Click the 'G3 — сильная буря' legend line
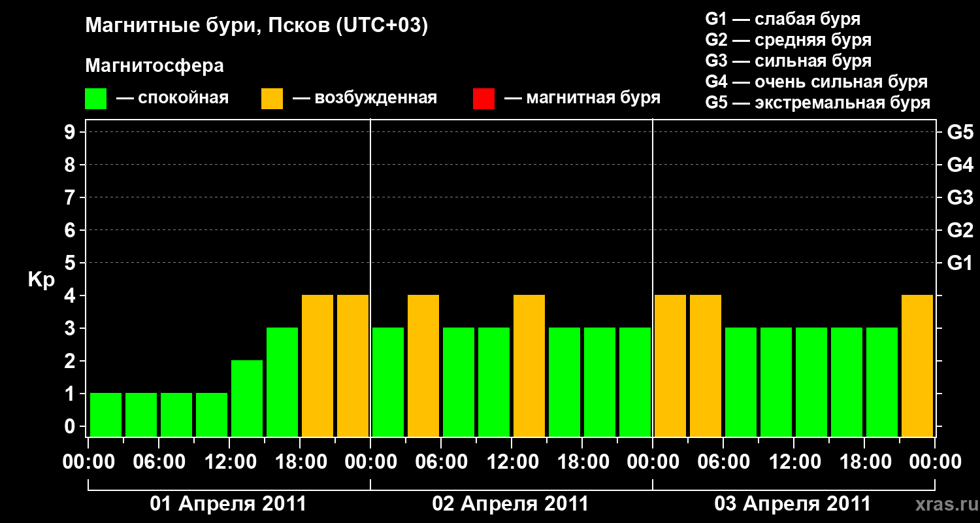 pyautogui.click(x=789, y=61)
